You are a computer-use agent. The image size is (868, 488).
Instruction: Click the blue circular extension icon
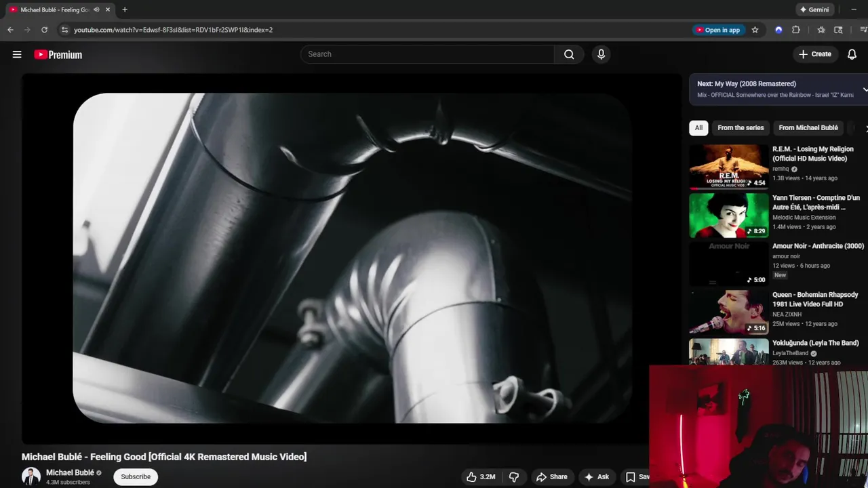[778, 30]
